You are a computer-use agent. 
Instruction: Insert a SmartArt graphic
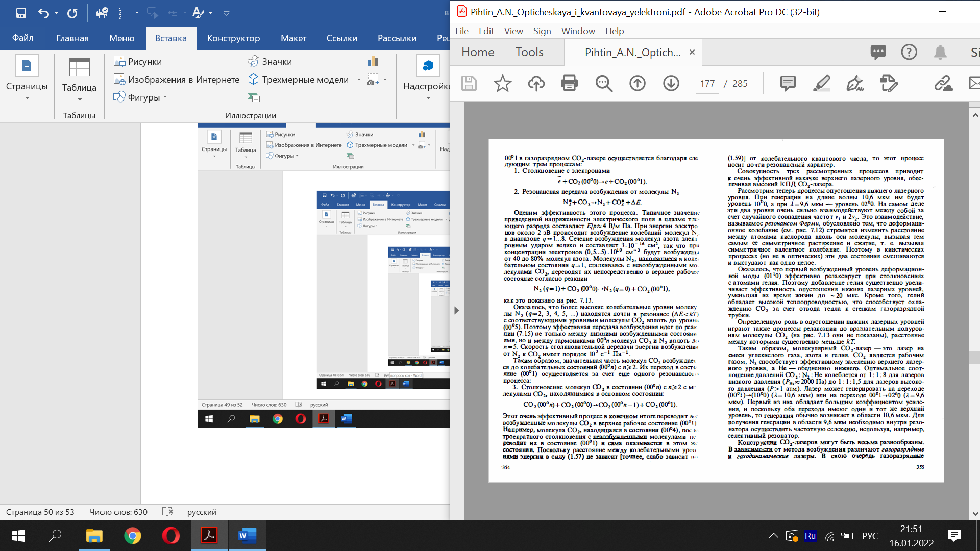pyautogui.click(x=254, y=97)
